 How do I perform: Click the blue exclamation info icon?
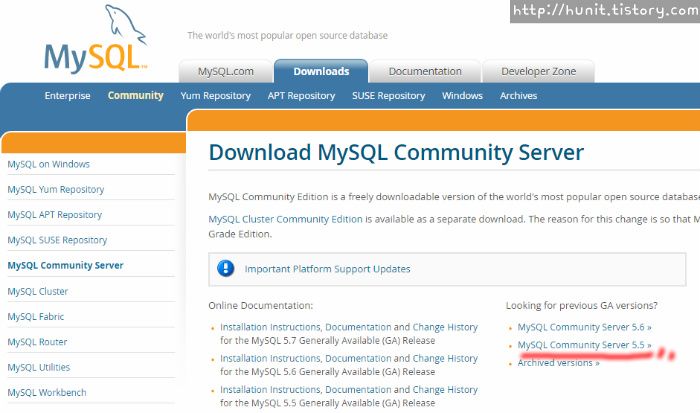pos(225,268)
